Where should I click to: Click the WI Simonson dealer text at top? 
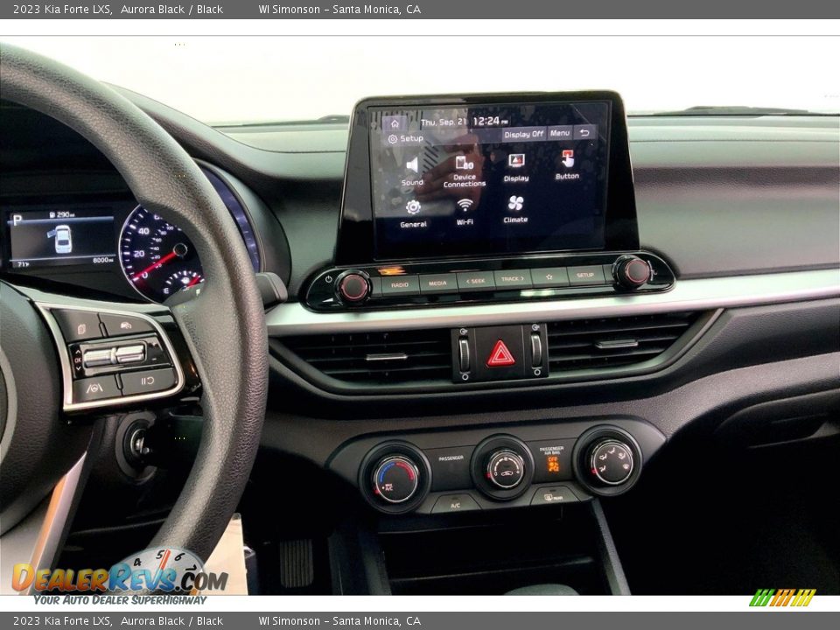[x=339, y=9]
